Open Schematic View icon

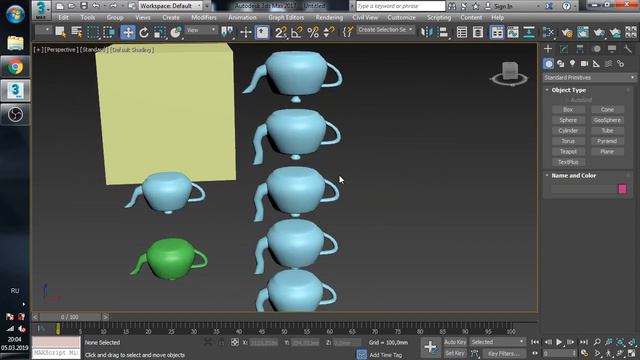click(529, 32)
